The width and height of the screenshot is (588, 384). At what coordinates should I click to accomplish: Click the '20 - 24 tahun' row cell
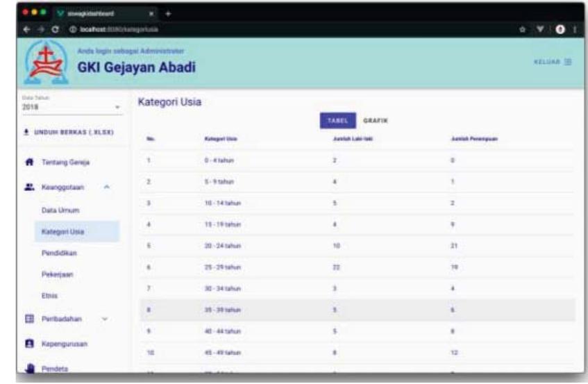tap(222, 246)
